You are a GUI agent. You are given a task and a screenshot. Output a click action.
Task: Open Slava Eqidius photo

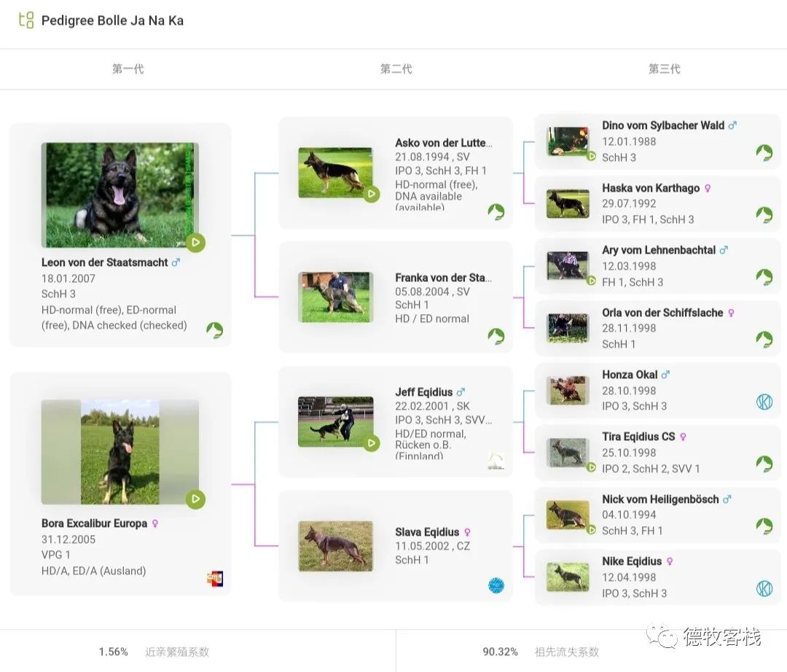336,546
